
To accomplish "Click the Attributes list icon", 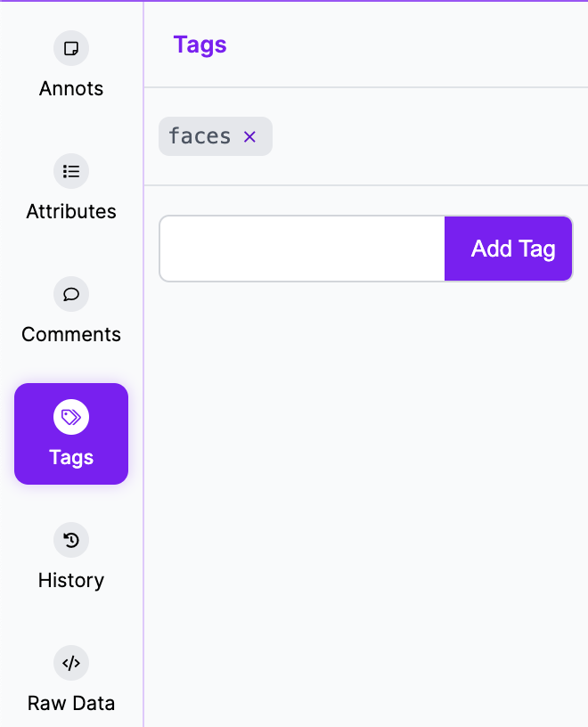I will 71,171.
